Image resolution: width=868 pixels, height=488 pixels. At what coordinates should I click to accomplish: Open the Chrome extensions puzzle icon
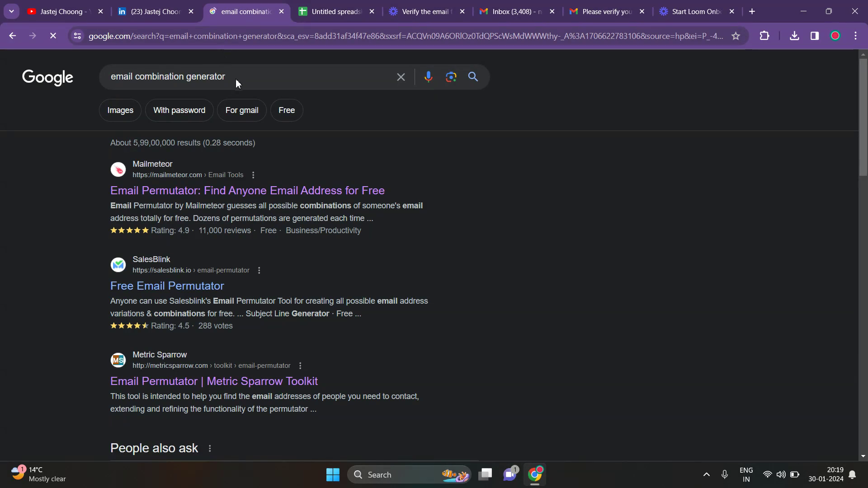point(764,36)
